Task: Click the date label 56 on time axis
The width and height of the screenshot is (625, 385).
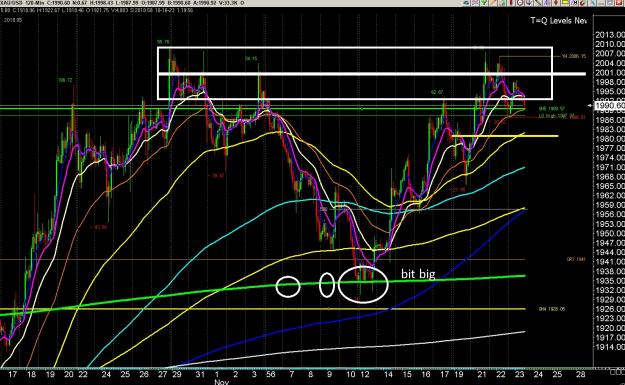Action: (x=271, y=374)
